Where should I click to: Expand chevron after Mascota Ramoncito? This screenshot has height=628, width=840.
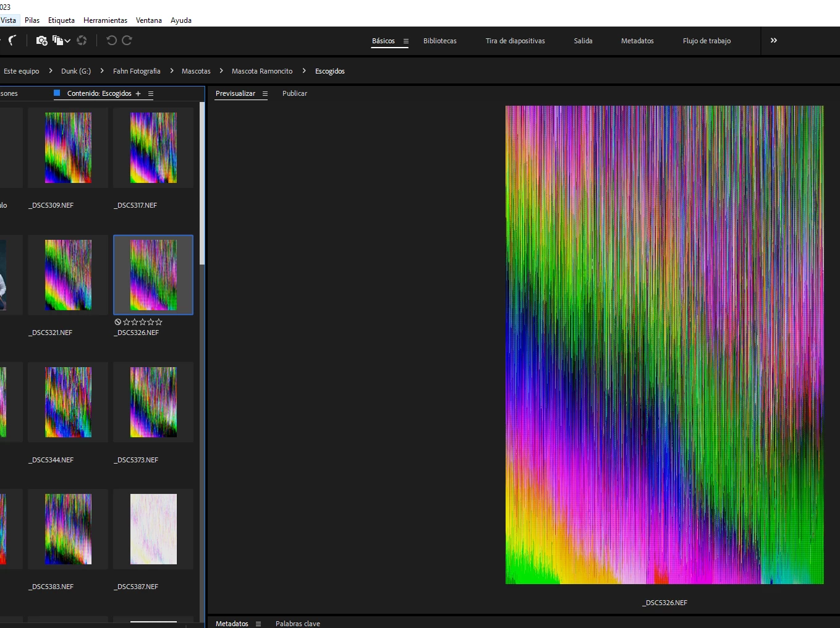point(304,70)
